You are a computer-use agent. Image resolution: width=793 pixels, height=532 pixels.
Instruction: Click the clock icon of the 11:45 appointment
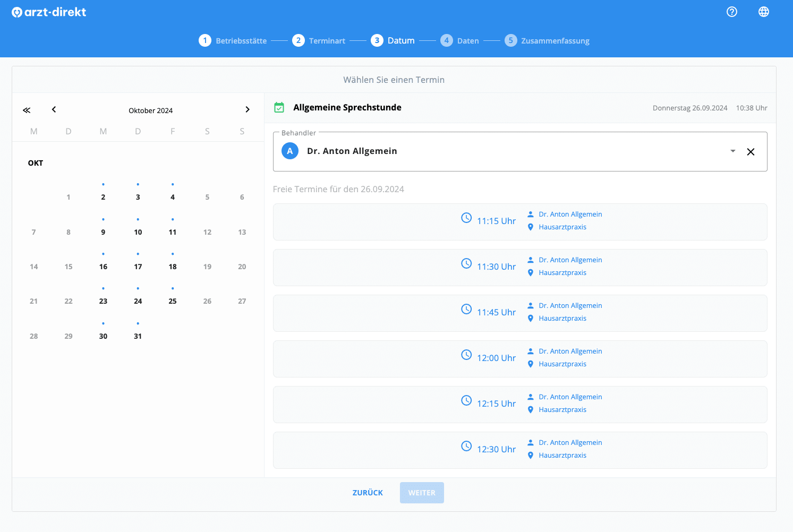[x=466, y=309]
